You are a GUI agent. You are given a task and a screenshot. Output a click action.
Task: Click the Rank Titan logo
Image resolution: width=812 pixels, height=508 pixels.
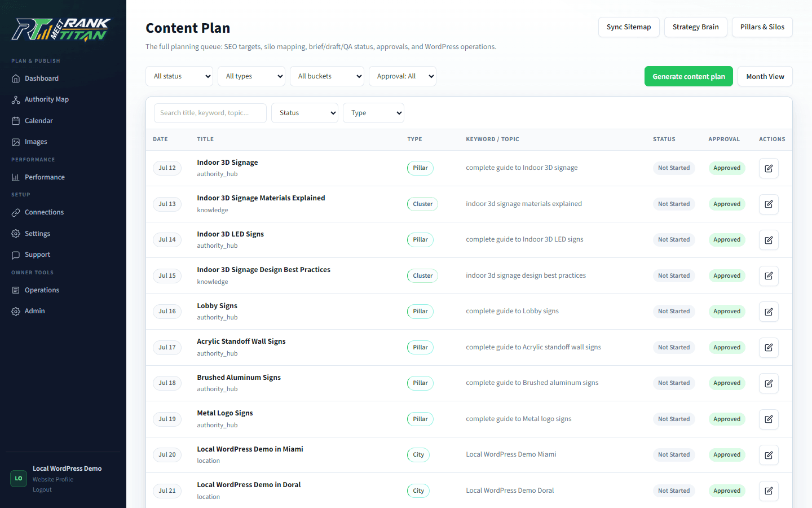pos(61,29)
